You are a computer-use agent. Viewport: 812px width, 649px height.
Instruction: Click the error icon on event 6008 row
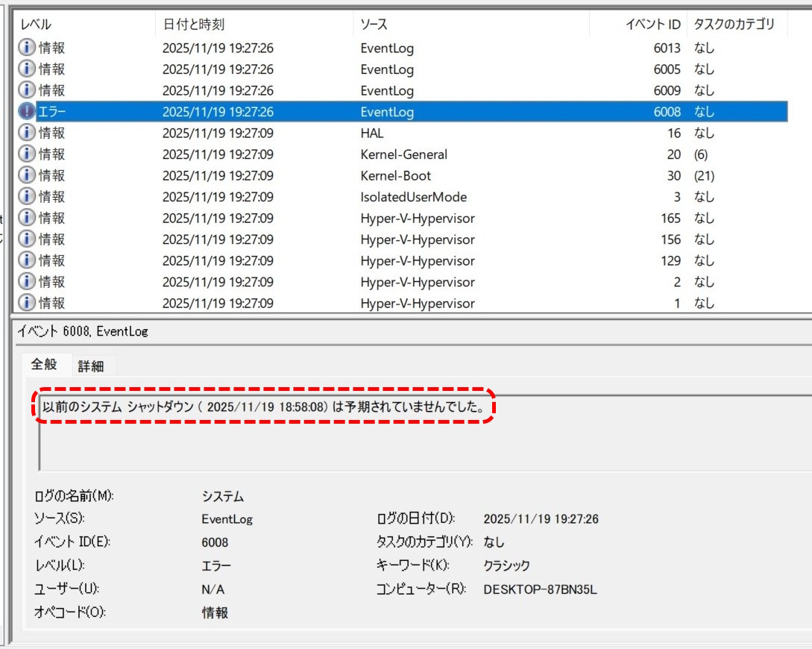(27, 112)
